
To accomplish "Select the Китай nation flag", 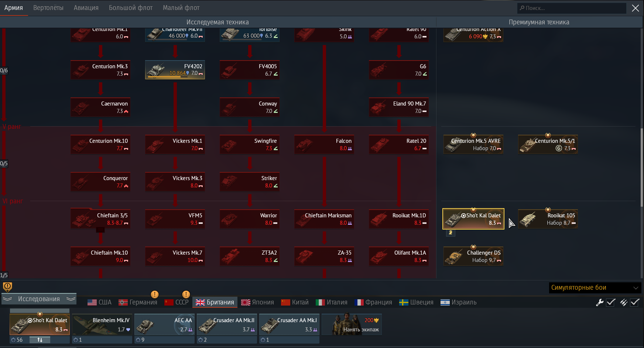I will 295,302.
